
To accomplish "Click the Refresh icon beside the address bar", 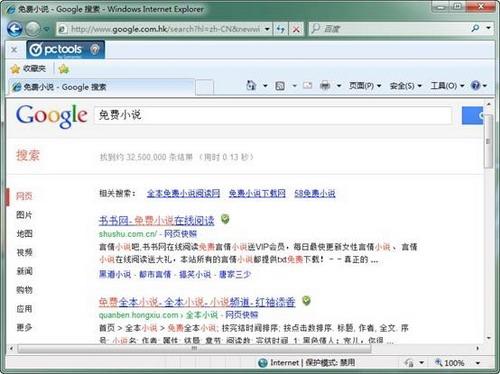I will [281, 29].
